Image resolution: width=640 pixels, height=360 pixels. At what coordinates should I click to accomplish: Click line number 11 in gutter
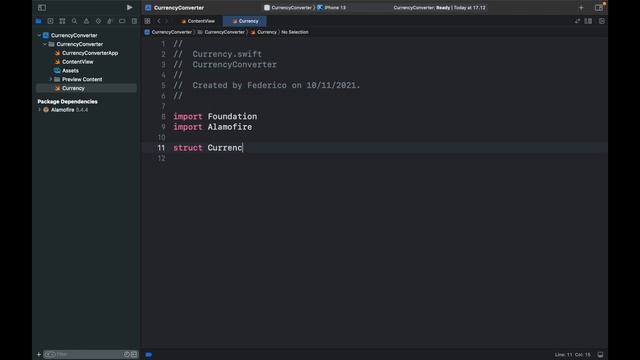[161, 148]
